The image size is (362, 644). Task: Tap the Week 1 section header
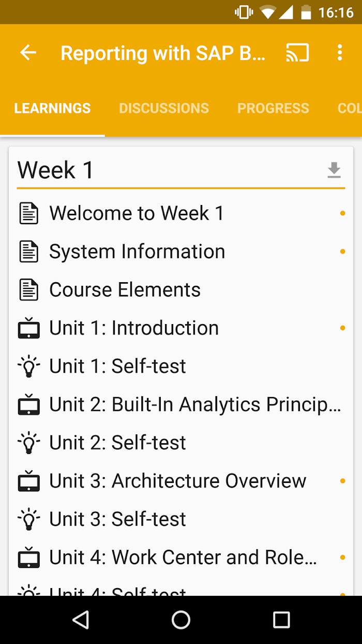[56, 170]
